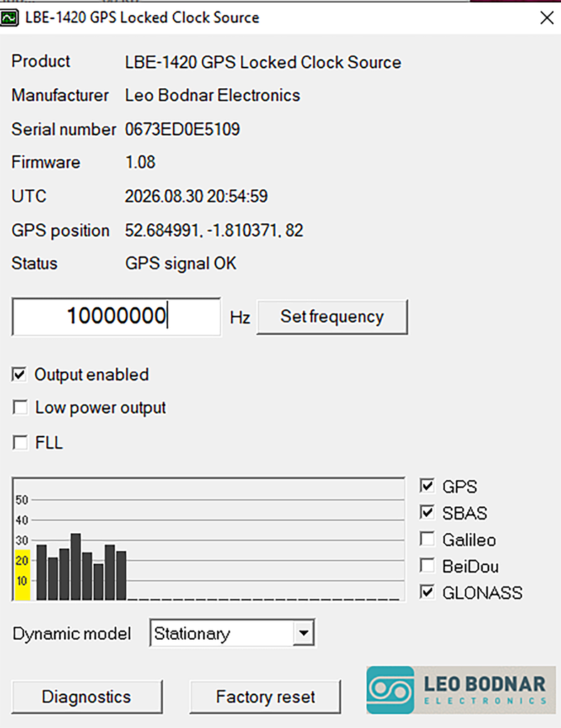The width and height of the screenshot is (561, 728).
Task: Click the Hz unit label
Action: click(240, 318)
